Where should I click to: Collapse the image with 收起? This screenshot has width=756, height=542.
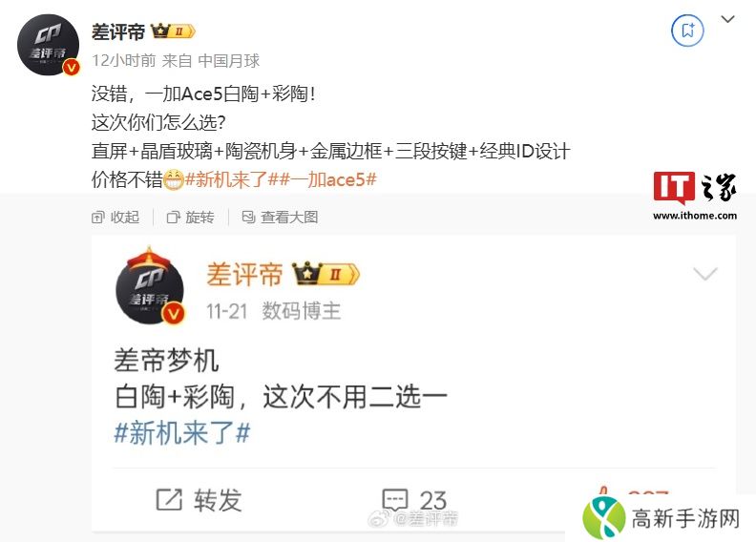click(x=115, y=218)
